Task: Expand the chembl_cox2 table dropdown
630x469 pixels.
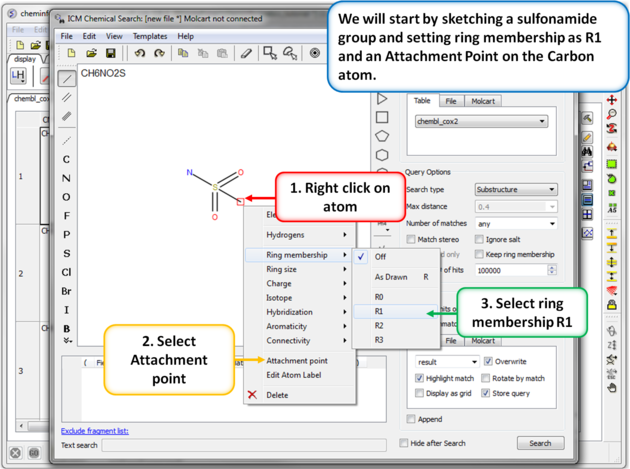Action: (x=481, y=121)
